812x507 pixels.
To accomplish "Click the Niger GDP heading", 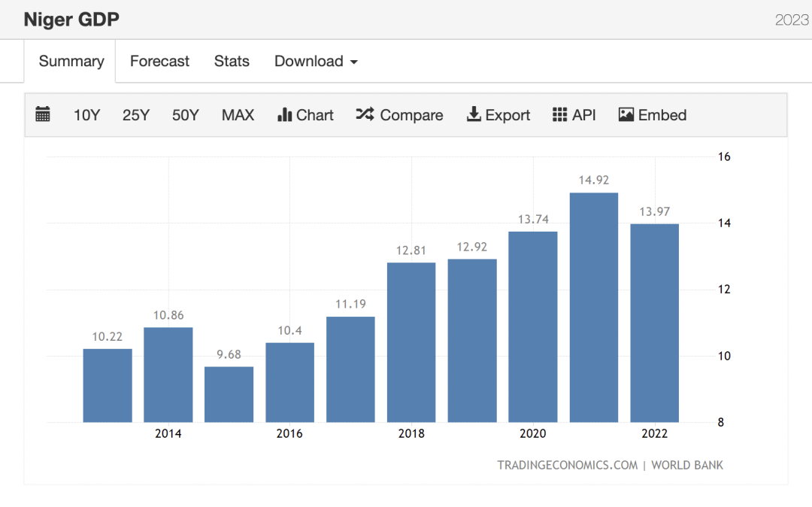I will [x=71, y=20].
